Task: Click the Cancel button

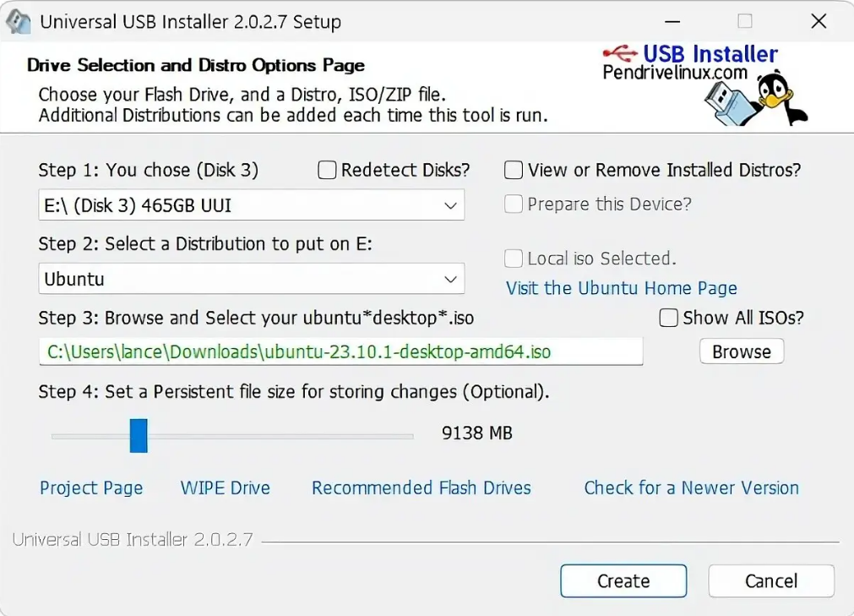Action: 770,581
